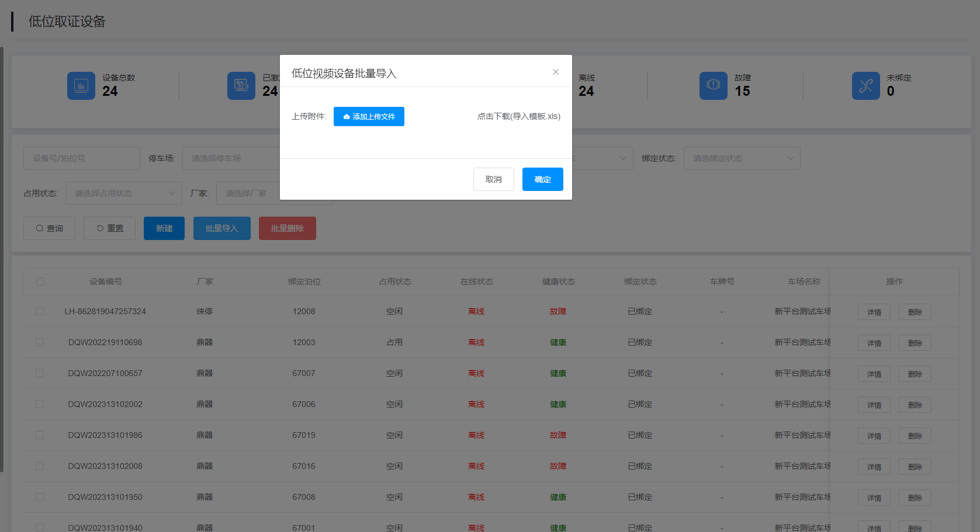Select checkbox for device DQW202219110698
980x532 pixels.
[40, 342]
